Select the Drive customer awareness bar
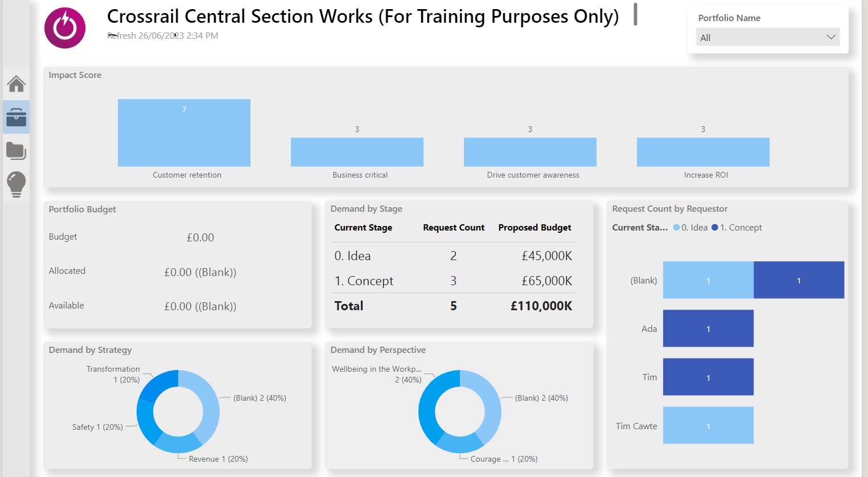The width and height of the screenshot is (868, 477). pyautogui.click(x=530, y=152)
